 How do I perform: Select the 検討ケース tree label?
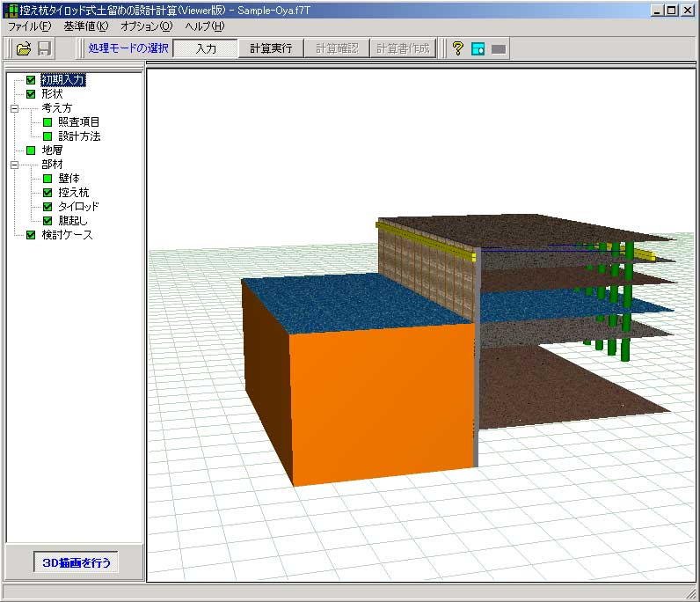pos(67,235)
